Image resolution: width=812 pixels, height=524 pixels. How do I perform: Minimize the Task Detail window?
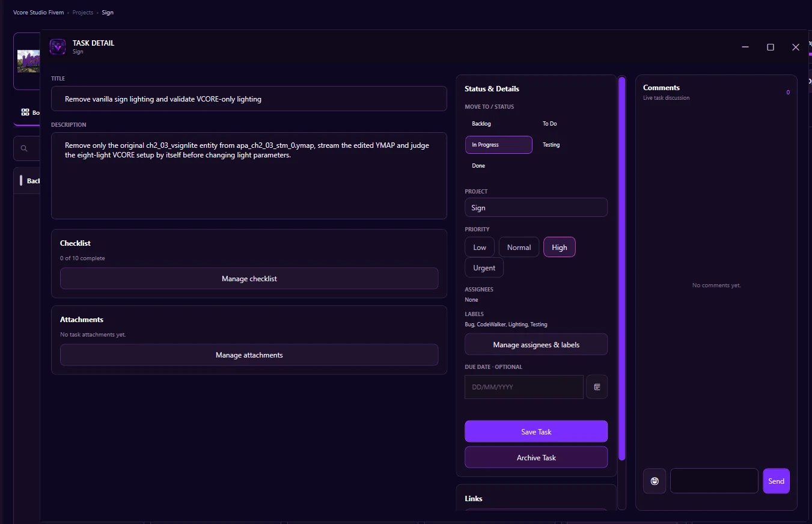745,47
